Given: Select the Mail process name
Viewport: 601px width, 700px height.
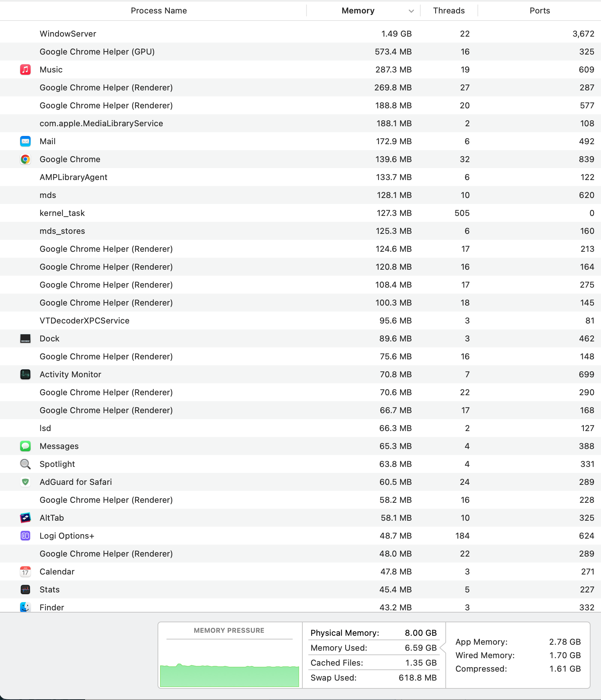Looking at the screenshot, I should tap(48, 141).
